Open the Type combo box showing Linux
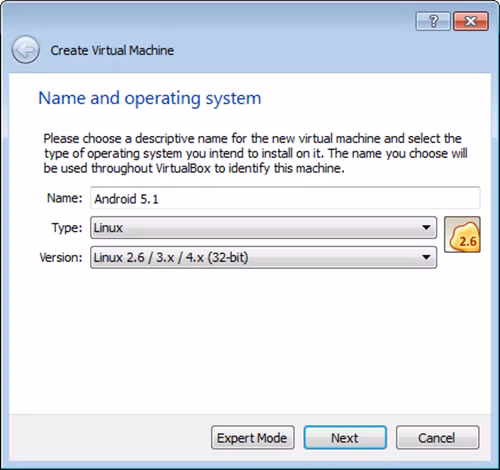 [x=263, y=228]
